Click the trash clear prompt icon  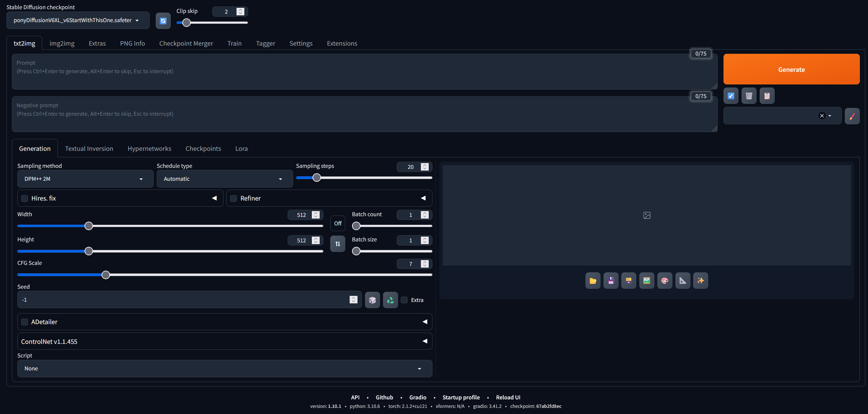[749, 96]
